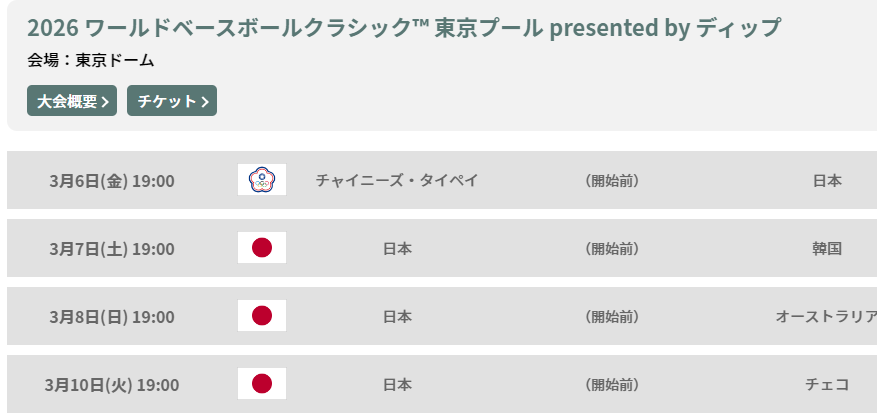
Task: Click Japan flag in March 8 row
Action: point(262,315)
